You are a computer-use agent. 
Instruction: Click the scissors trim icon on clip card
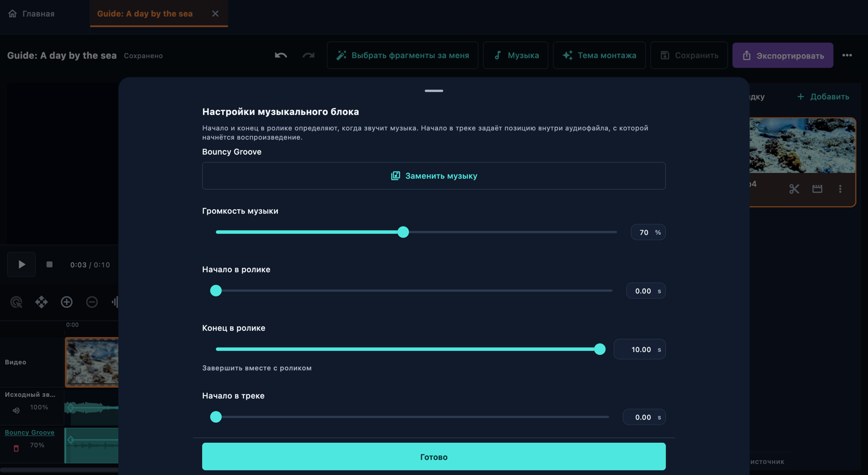click(x=794, y=189)
